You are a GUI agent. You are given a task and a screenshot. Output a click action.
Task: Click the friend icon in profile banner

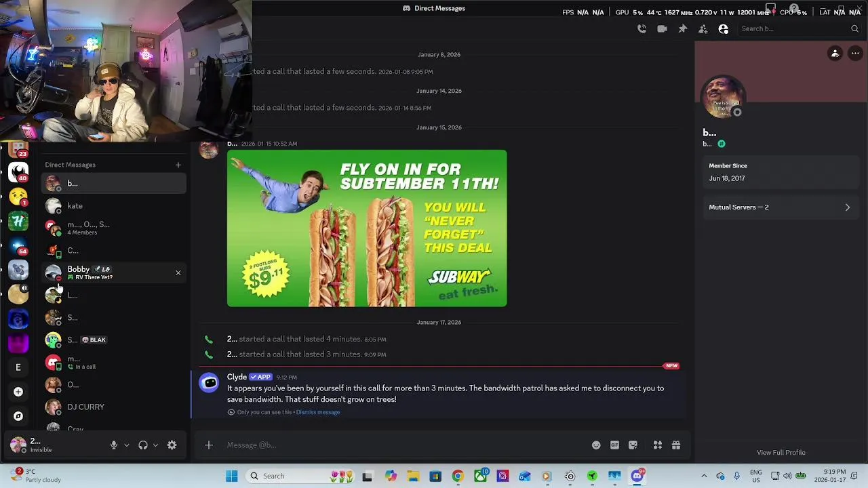835,54
